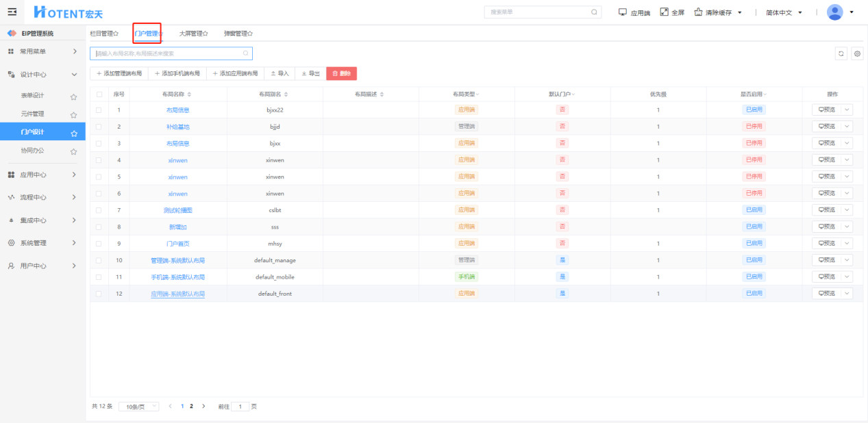Favorite 表单设计 with its star icon
Viewport: 868px width, 423px height.
click(x=73, y=97)
